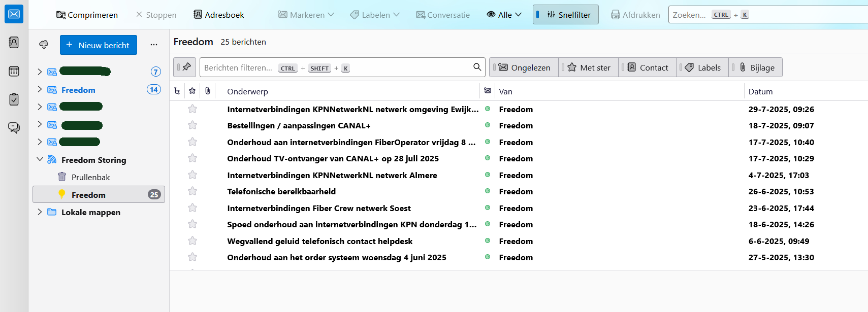This screenshot has height=312, width=868.
Task: Collapse the Freedom Storing feed account
Action: point(40,160)
